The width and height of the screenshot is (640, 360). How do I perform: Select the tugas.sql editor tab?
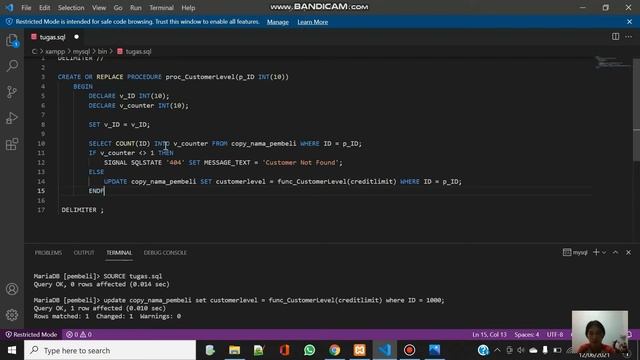[x=53, y=37]
